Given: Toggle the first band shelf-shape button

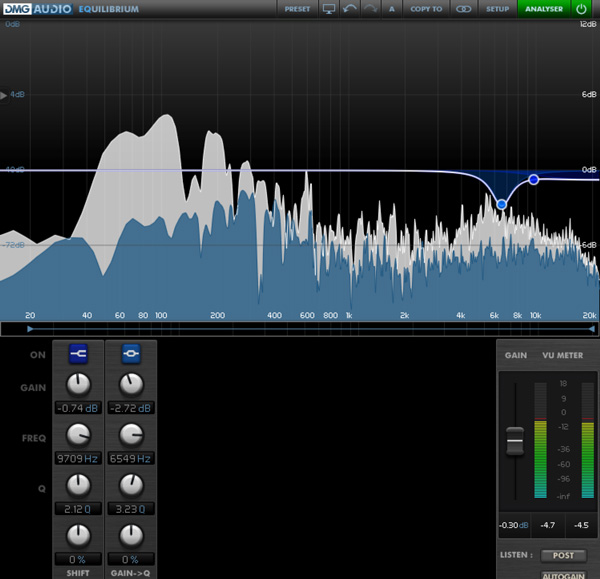Looking at the screenshot, I should click(x=78, y=354).
